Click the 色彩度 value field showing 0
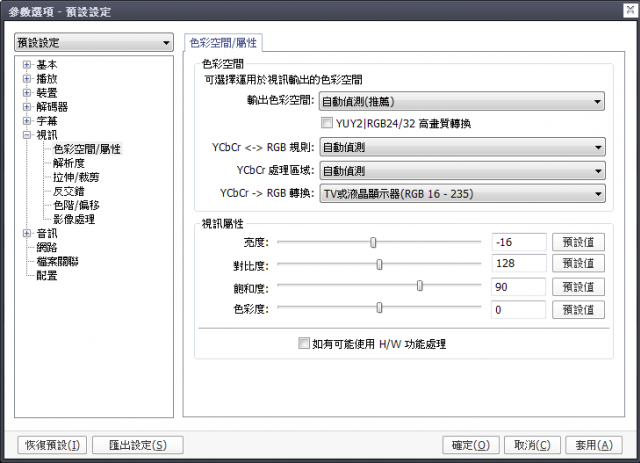This screenshot has height=463, width=640. (x=519, y=310)
